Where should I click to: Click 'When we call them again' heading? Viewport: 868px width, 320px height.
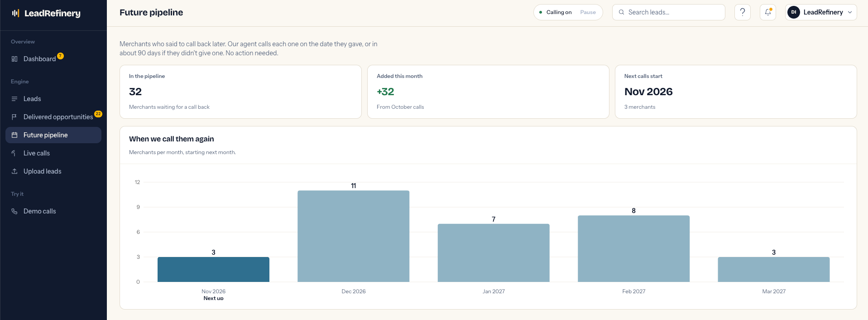click(171, 139)
